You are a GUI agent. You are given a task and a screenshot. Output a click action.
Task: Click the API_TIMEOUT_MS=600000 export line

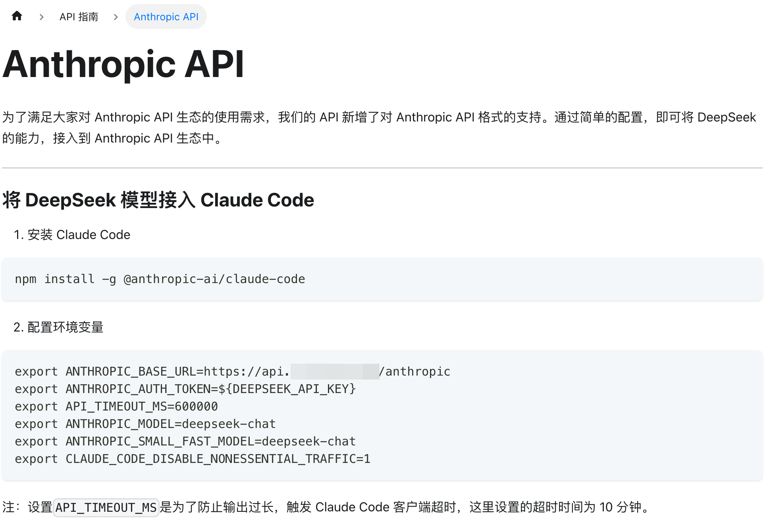116,407
